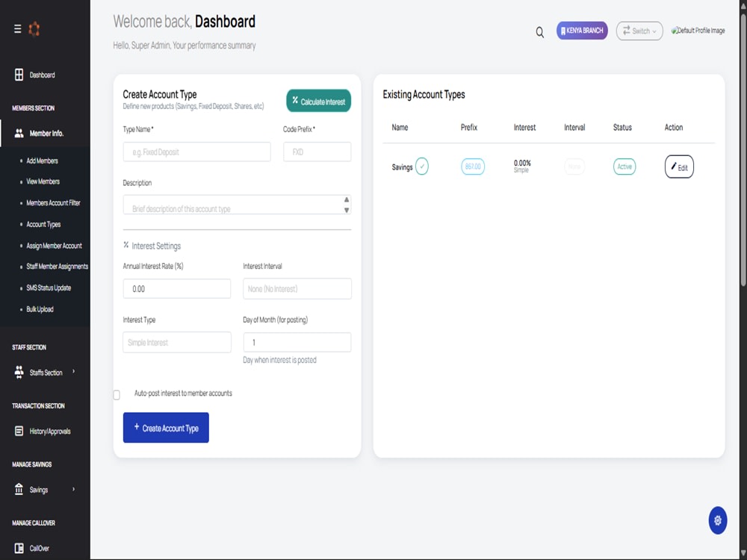Open Account Types menu item
This screenshot has width=747, height=560.
point(43,224)
